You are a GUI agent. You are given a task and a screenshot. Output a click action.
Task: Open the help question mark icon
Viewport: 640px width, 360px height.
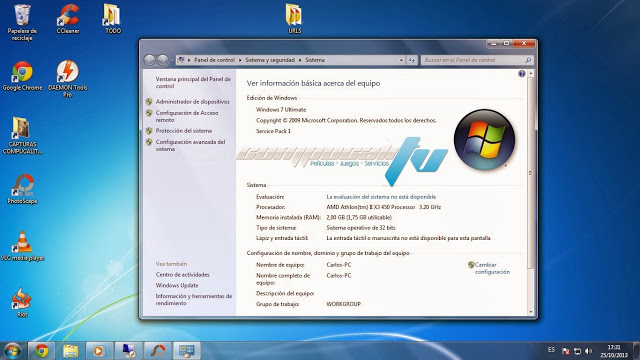[522, 73]
